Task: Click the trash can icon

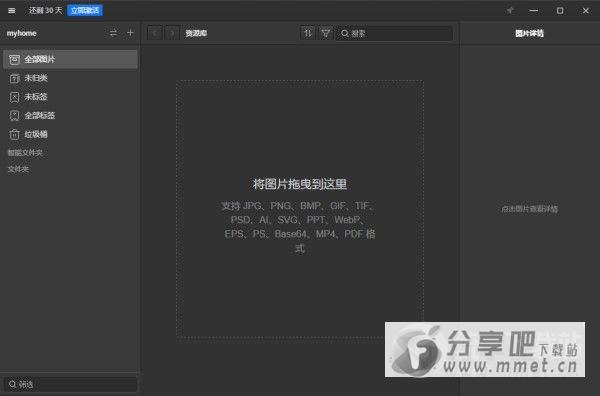Action: coord(14,134)
